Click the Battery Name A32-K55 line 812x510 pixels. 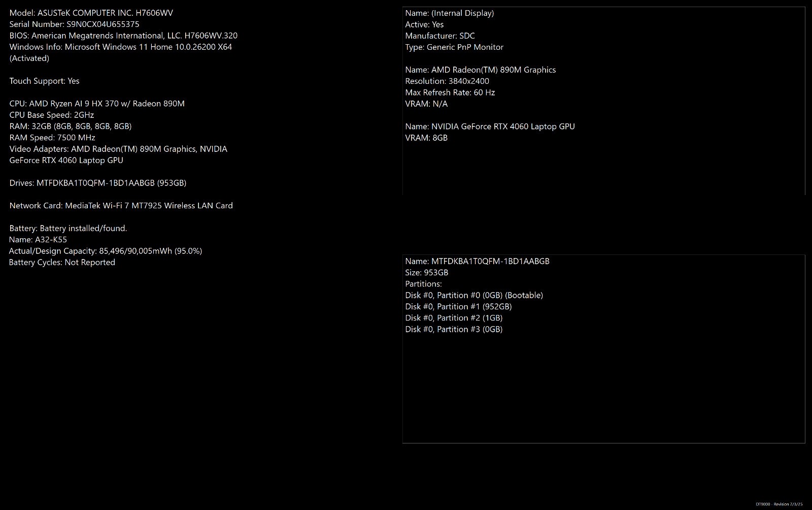click(x=38, y=240)
